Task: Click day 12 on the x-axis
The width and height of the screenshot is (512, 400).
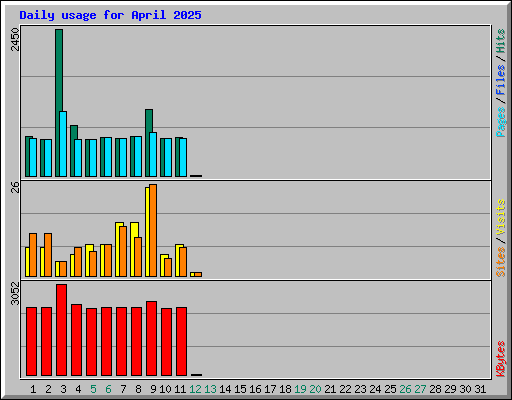Action: pos(195,389)
